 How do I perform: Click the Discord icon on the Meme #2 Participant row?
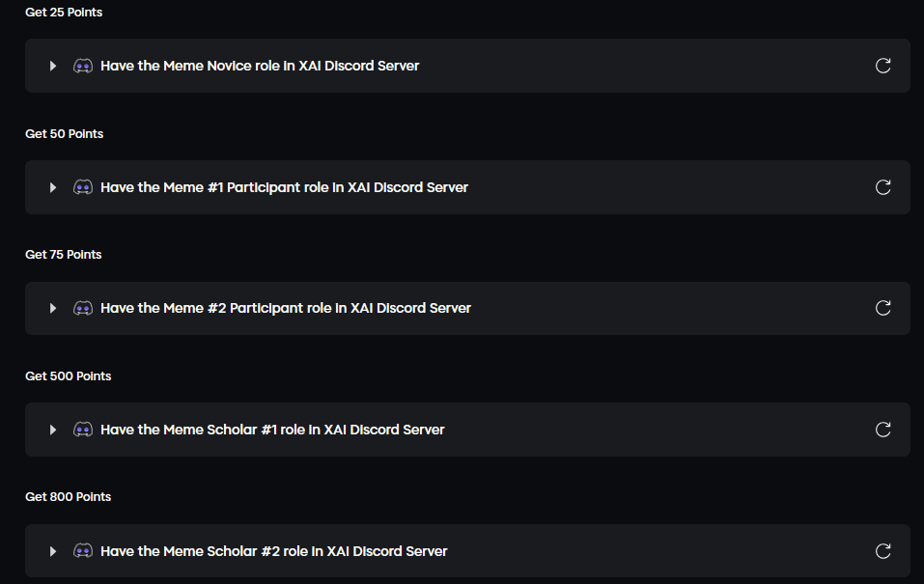(83, 308)
